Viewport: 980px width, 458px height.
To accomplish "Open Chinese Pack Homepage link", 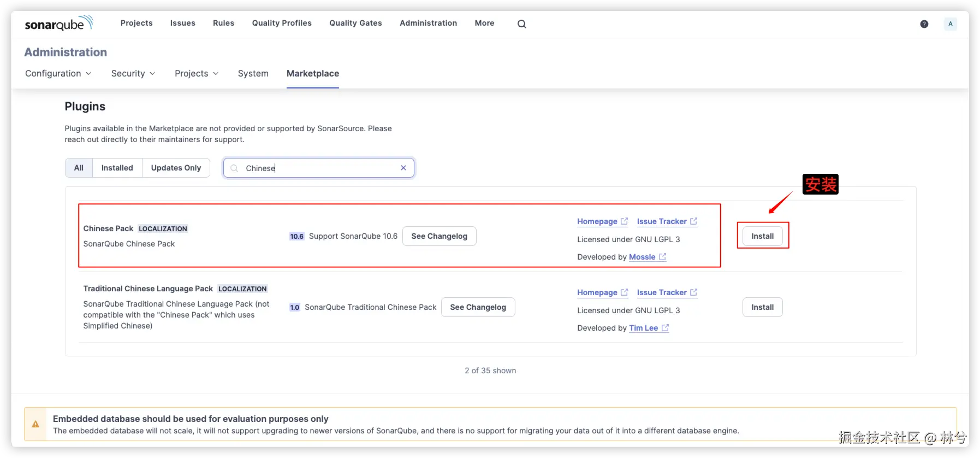I will [x=602, y=221].
